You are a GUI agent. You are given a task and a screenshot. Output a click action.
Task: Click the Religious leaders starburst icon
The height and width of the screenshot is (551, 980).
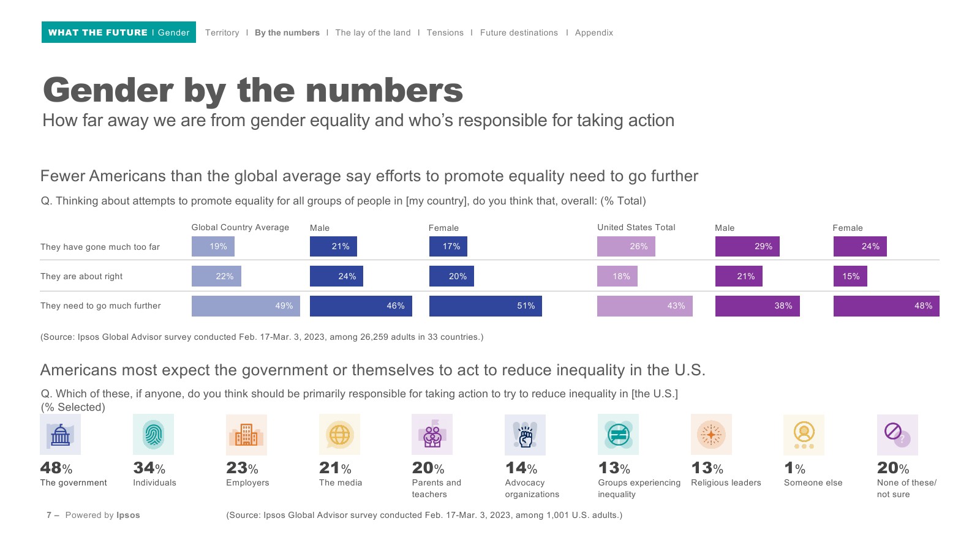tap(711, 435)
